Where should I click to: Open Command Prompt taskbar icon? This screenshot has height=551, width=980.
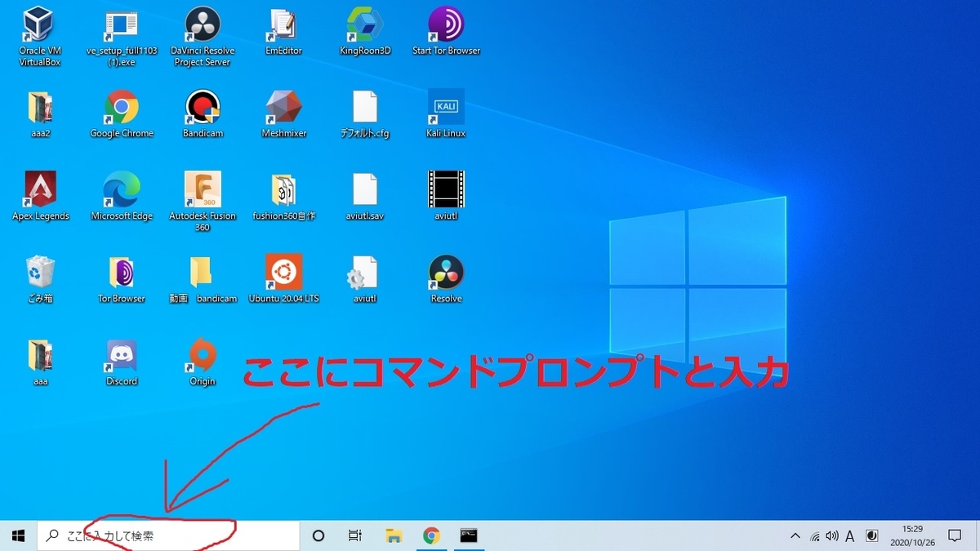[x=469, y=535]
